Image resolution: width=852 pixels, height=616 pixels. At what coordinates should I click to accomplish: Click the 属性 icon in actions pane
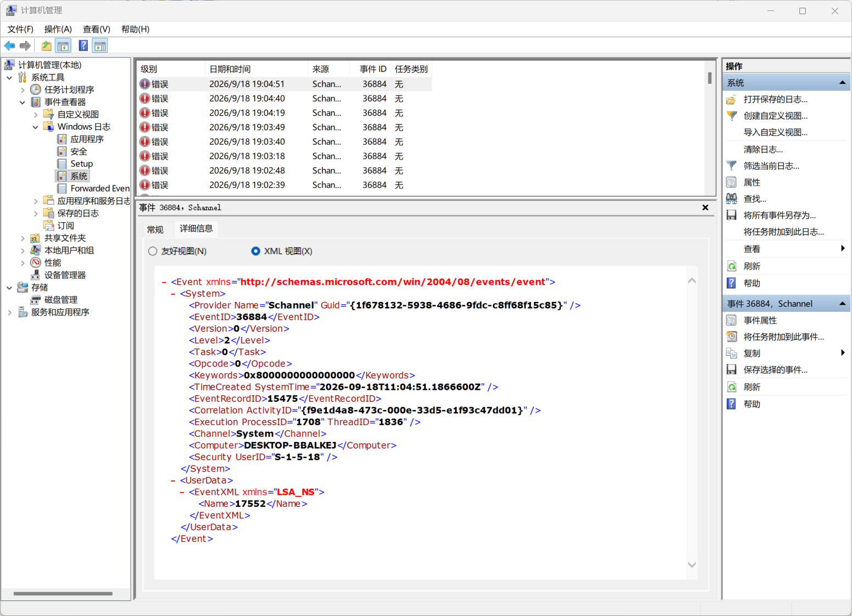[732, 182]
